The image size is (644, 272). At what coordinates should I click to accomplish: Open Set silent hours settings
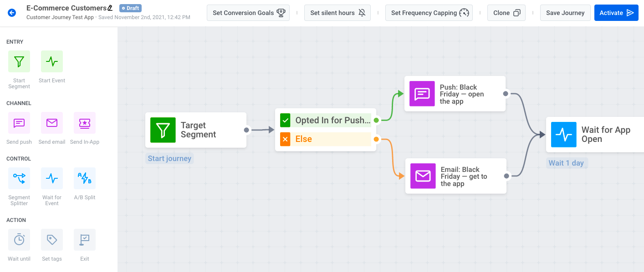tap(337, 13)
